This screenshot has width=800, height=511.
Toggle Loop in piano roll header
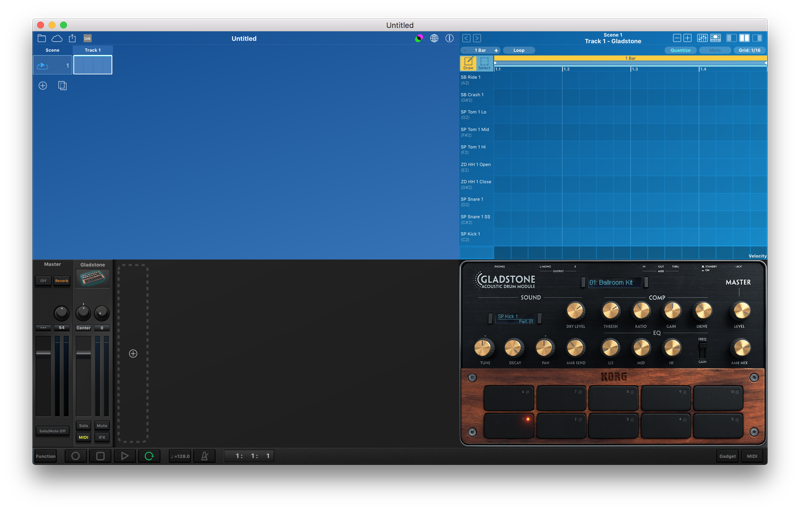[x=519, y=50]
